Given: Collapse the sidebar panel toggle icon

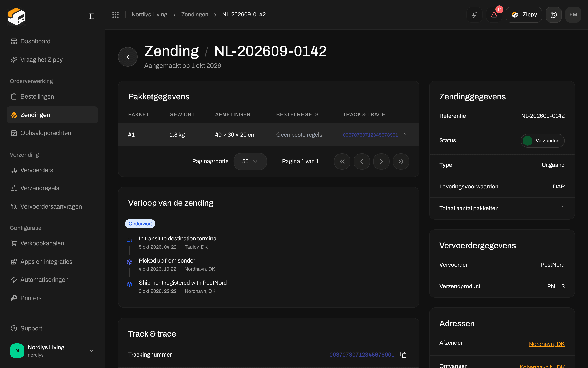Looking at the screenshot, I should click(x=91, y=16).
